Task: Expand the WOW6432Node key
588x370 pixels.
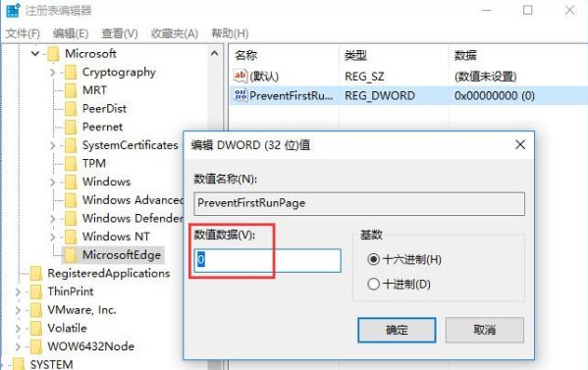Action: coord(18,346)
